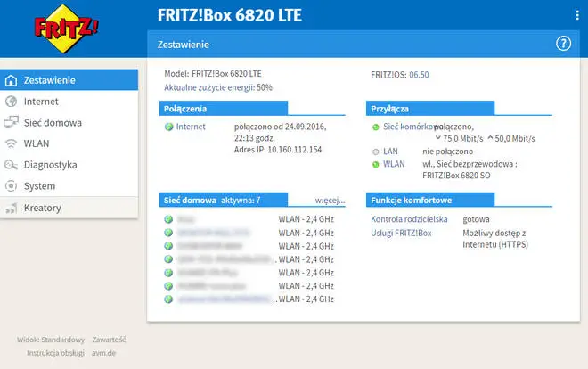Open the Instrukcja obsługi footer link

[x=56, y=352]
